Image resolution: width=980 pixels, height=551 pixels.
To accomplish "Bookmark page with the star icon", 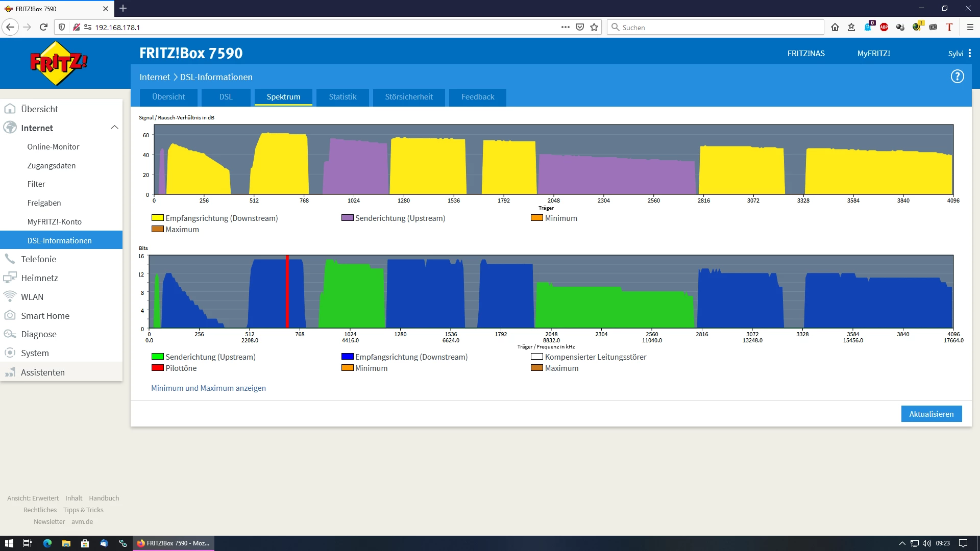I will pos(594,27).
